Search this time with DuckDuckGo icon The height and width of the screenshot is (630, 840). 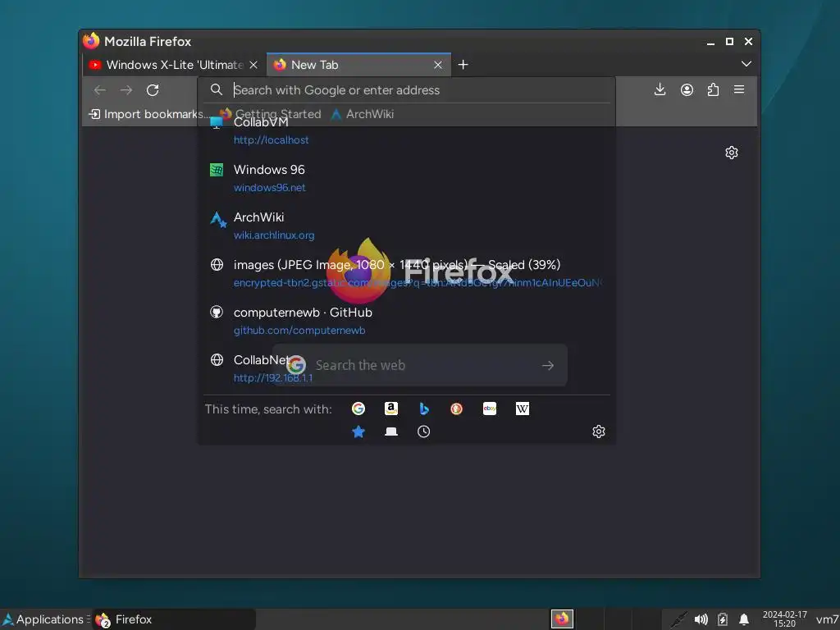[x=456, y=409]
